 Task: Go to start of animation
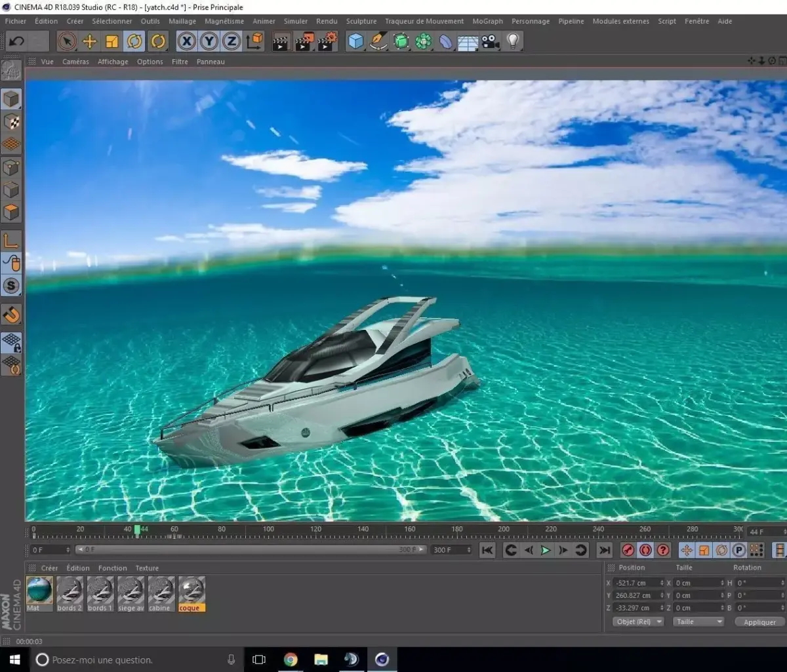(487, 550)
